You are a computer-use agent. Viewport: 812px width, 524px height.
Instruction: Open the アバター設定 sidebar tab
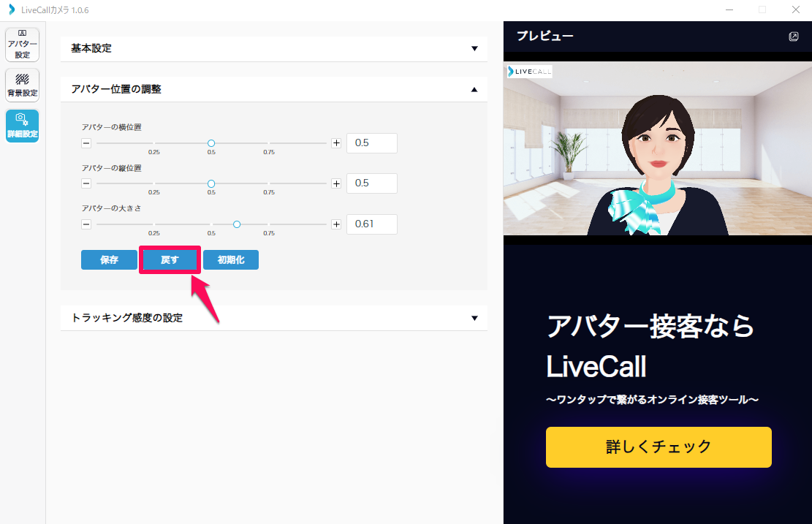(22, 45)
